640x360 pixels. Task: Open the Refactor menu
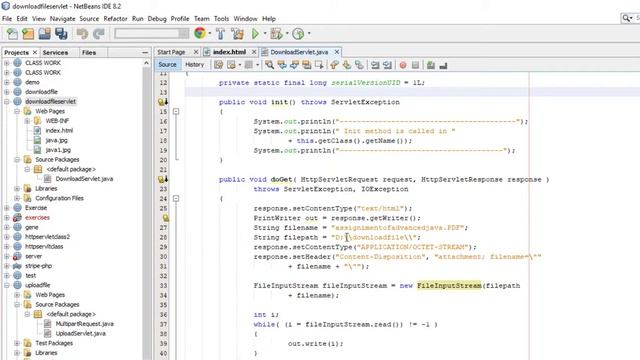116,19
